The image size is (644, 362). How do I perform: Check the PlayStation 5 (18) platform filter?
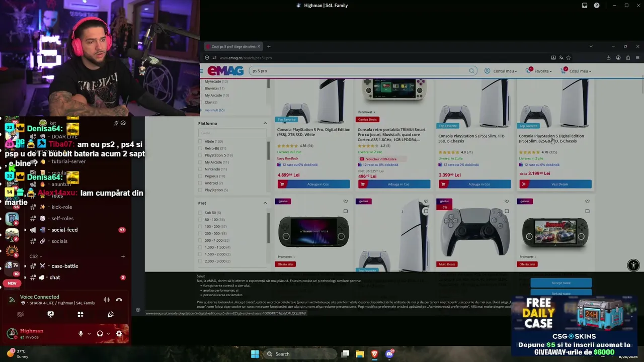coord(200,155)
